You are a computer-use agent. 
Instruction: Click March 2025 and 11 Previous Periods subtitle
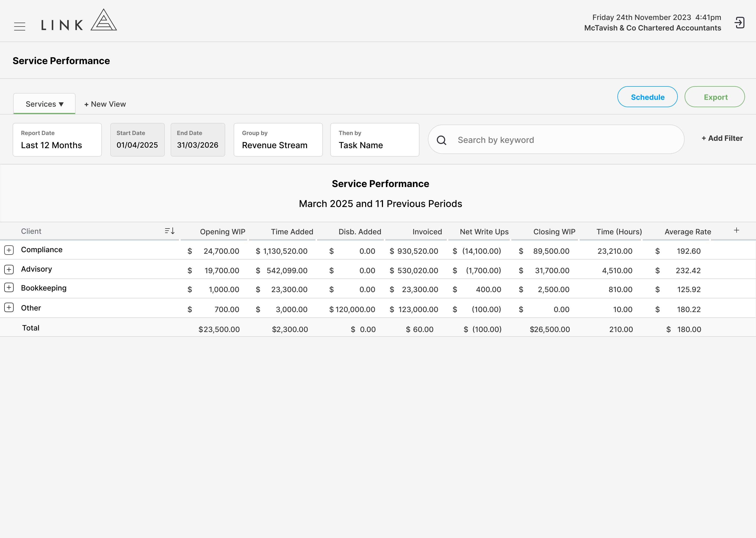click(380, 203)
